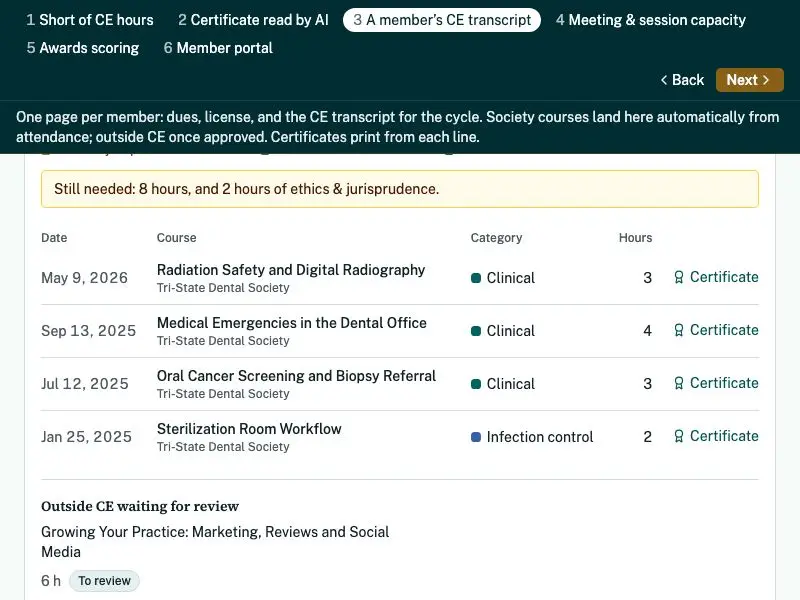Click the 6 h pending hours value

tap(51, 581)
